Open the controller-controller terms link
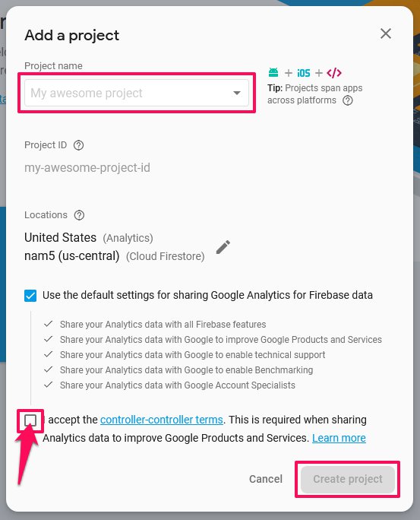 click(161, 420)
